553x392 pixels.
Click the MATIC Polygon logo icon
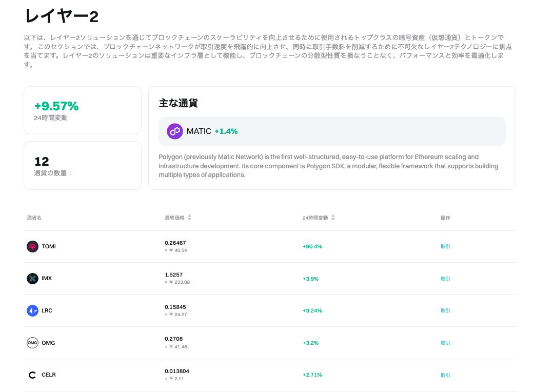click(x=174, y=131)
